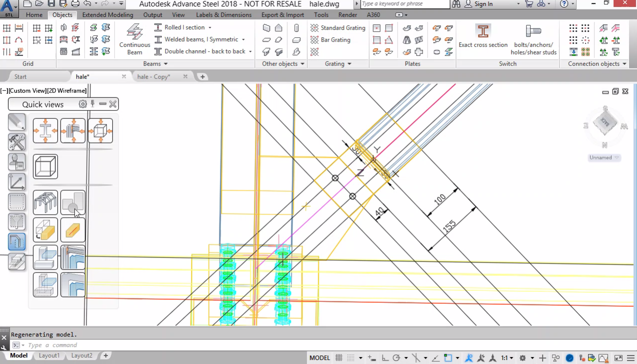Toggle object snap tracking

[x=435, y=358]
